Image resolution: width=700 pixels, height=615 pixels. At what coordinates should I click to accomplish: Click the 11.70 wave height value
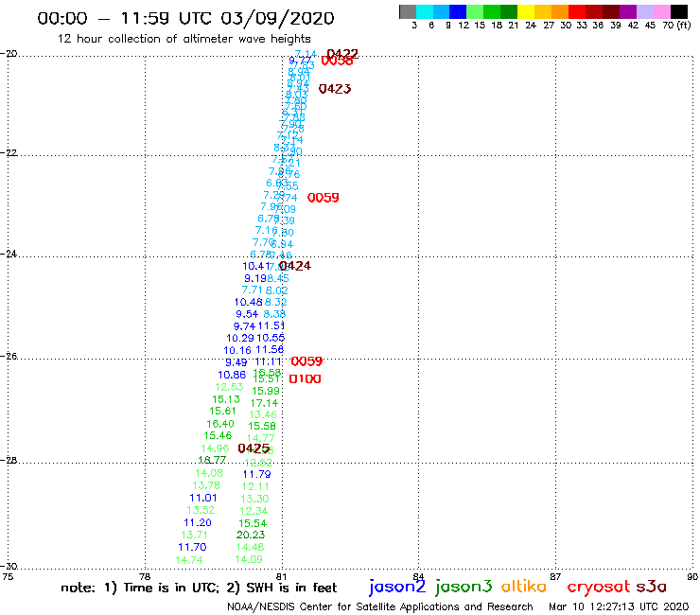(x=192, y=547)
